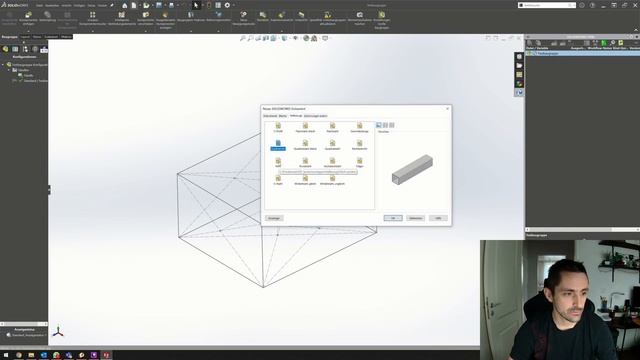Switch to the Evaluieren ribbon tab

[x=51, y=37]
